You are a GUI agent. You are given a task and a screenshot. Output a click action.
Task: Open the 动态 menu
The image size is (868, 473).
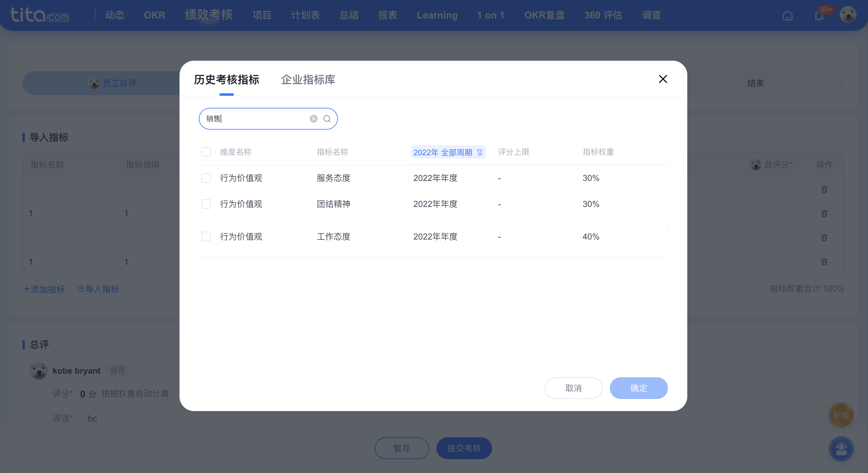coord(115,15)
